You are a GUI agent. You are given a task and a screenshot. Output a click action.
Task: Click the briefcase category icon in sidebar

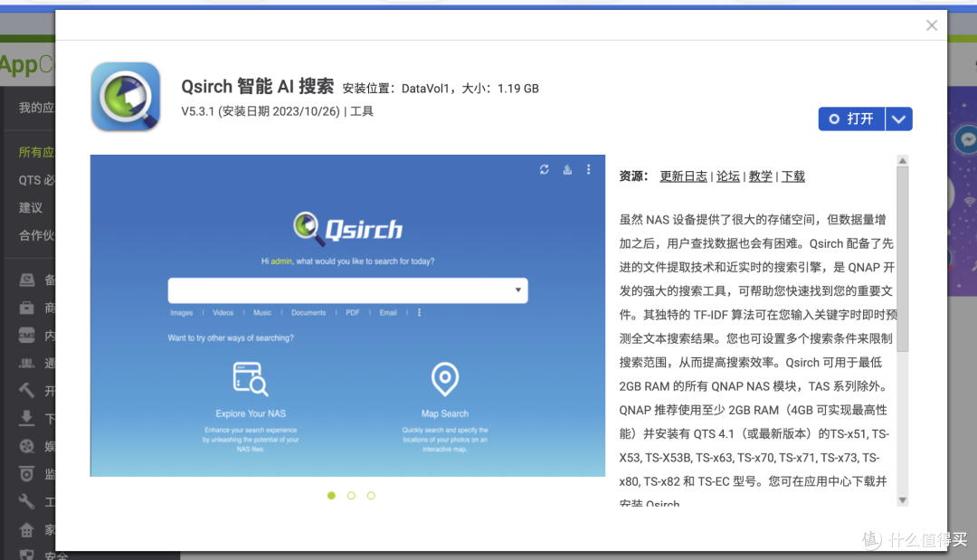point(27,308)
